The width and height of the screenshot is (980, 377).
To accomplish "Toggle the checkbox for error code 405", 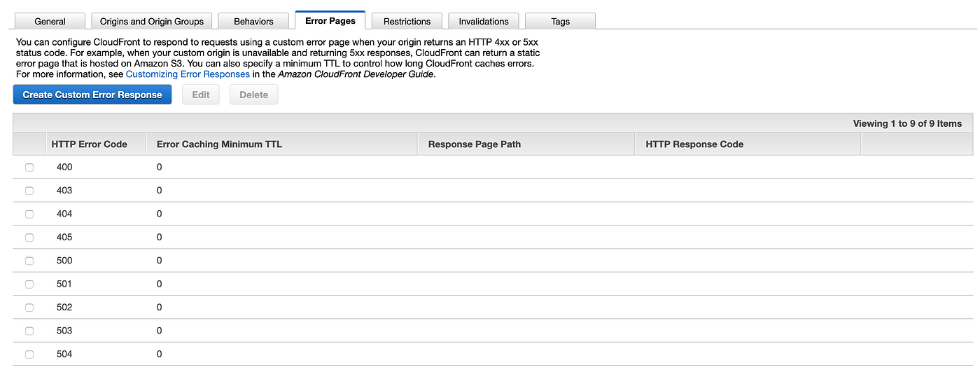I will coord(29,238).
